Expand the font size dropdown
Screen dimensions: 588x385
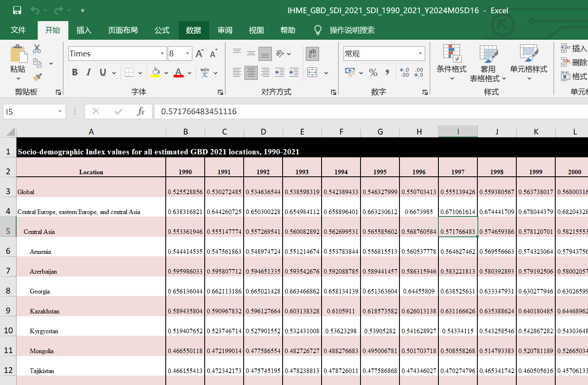click(x=187, y=54)
